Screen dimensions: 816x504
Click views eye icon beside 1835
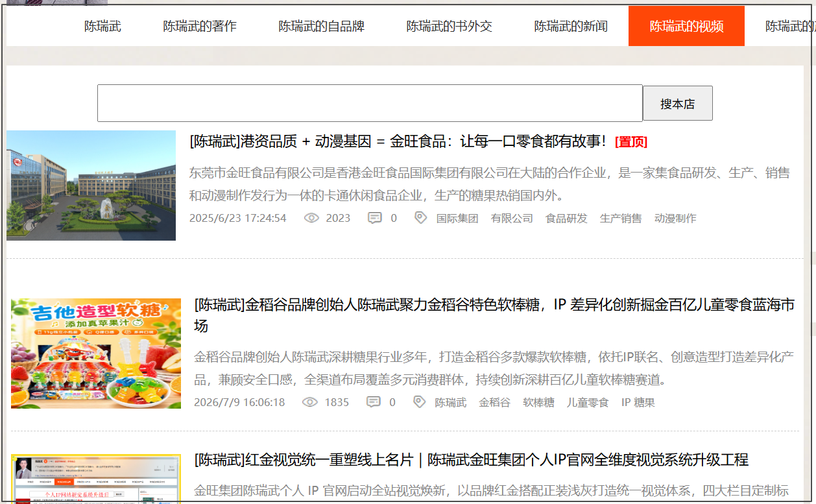point(310,402)
